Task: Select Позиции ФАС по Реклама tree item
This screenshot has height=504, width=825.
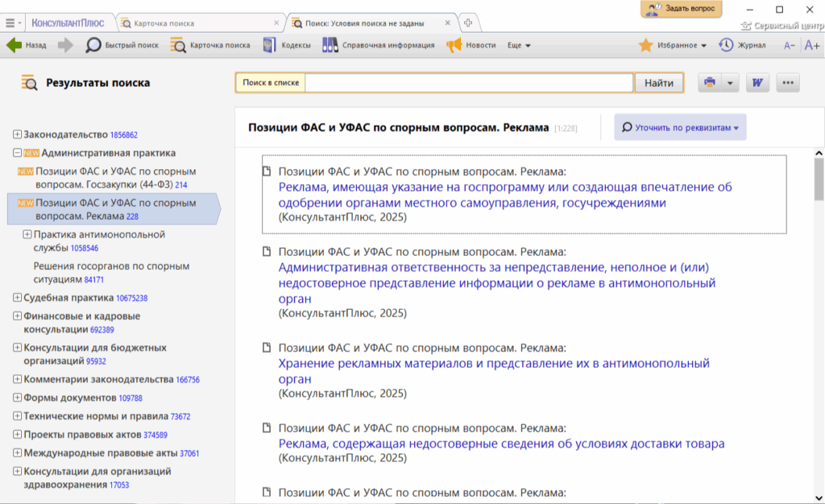Action: coord(113,209)
